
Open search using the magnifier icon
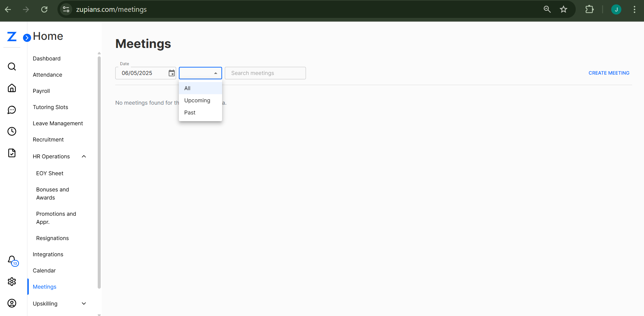(12, 66)
